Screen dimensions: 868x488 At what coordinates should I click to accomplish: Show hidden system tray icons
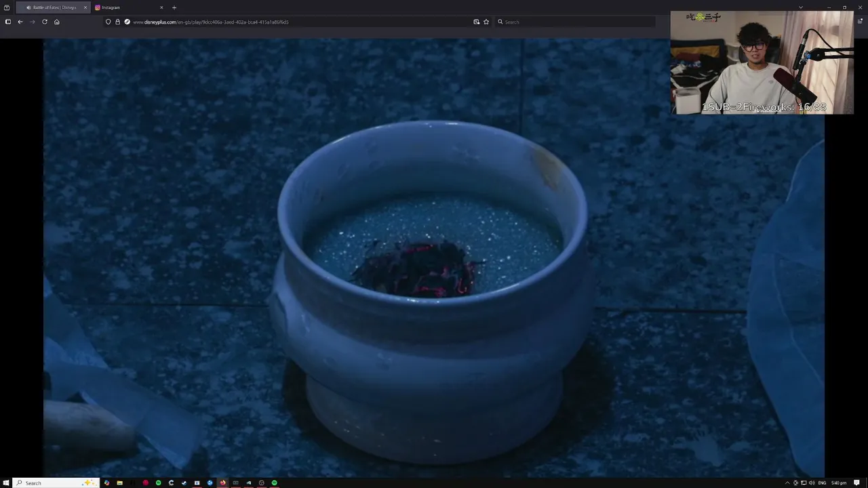point(787,483)
